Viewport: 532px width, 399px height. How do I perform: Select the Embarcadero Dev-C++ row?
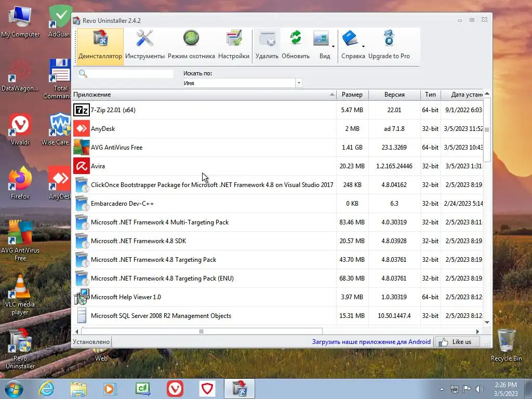click(277, 204)
